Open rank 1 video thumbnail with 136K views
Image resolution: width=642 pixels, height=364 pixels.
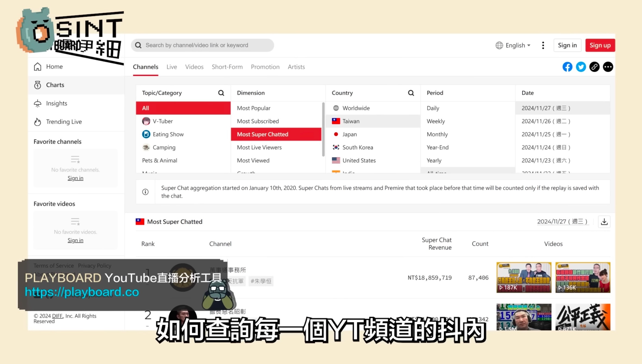[x=583, y=277]
